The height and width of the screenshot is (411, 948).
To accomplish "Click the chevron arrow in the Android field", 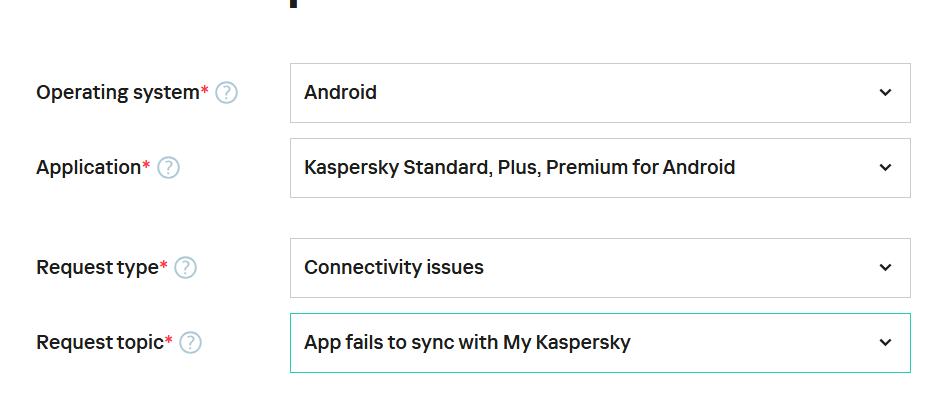I will pos(885,93).
